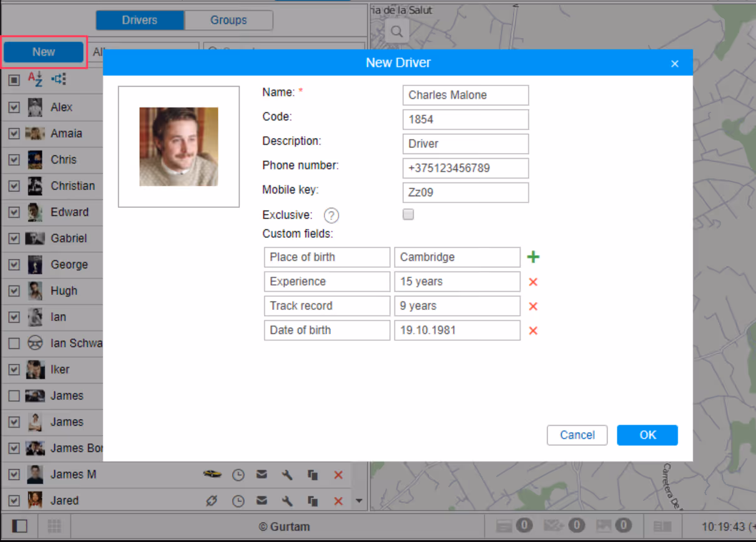This screenshot has width=756, height=542.
Task: Open the clock icon in James M row
Action: [x=238, y=475]
